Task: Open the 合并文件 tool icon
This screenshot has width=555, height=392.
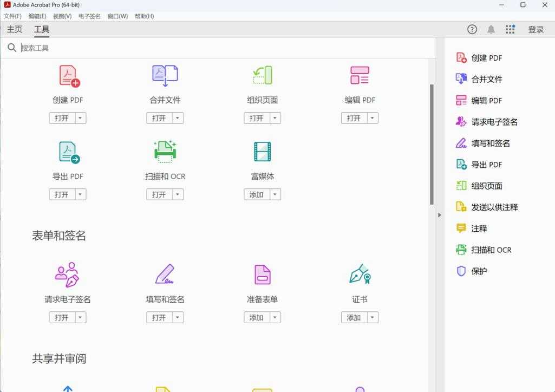Action: click(x=165, y=76)
